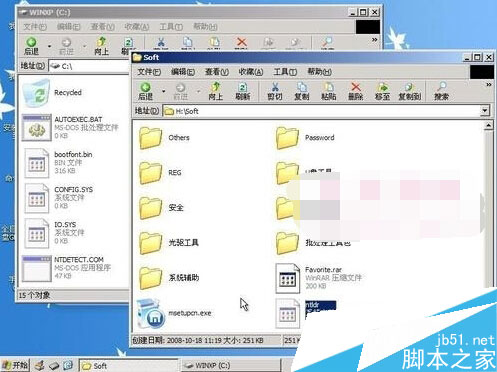Click the C:\ address field in WINXP window

(x=89, y=66)
